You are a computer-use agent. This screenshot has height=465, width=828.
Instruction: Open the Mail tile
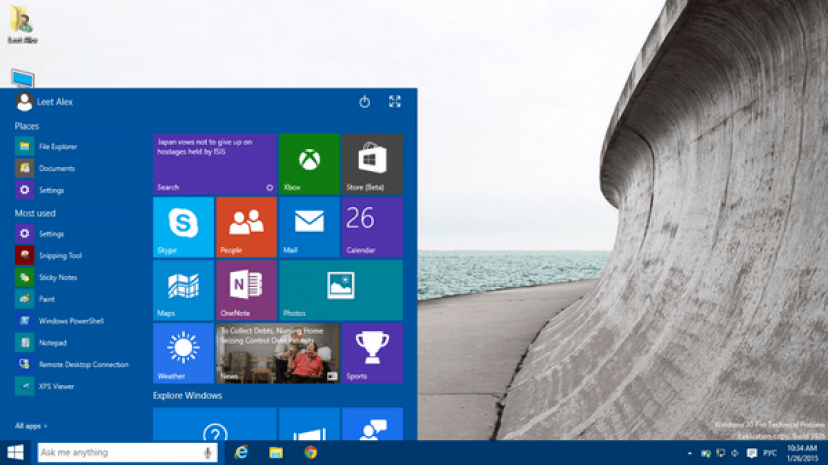309,227
